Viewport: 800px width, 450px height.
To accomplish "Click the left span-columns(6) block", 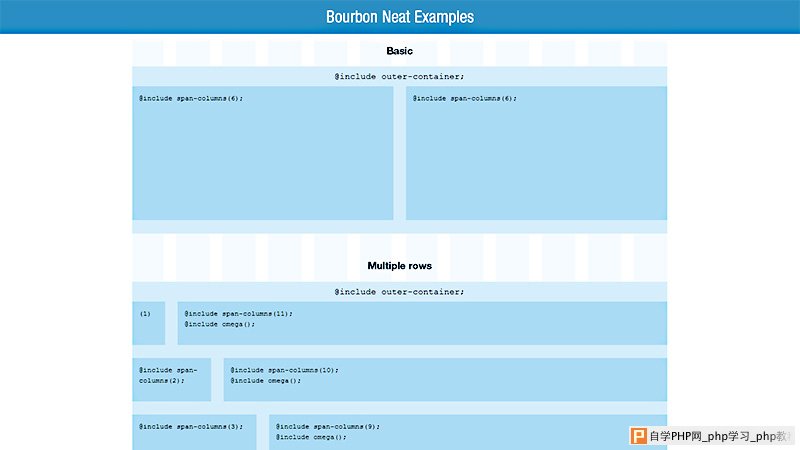I will [263, 153].
